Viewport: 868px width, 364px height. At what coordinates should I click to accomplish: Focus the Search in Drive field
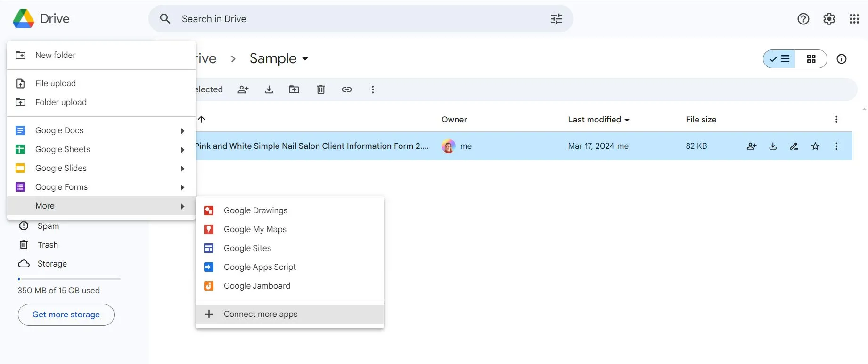coord(360,19)
